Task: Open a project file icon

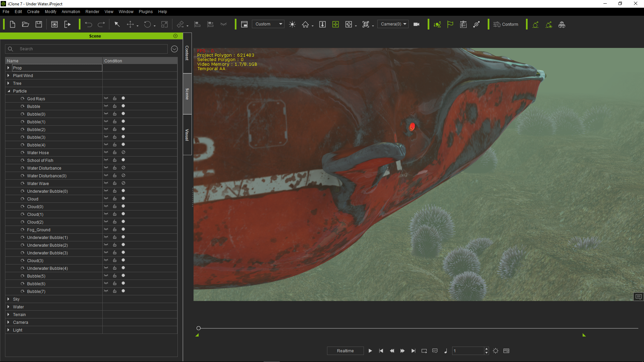Action: pyautogui.click(x=25, y=24)
